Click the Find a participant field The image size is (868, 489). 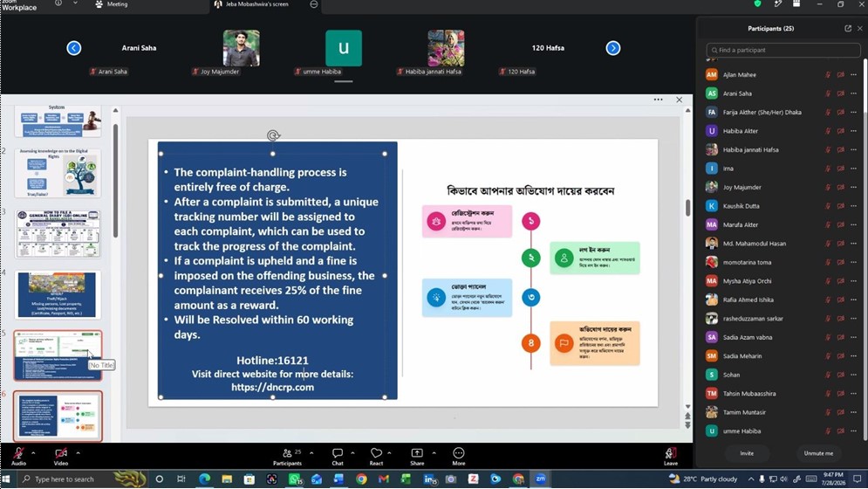pos(783,50)
